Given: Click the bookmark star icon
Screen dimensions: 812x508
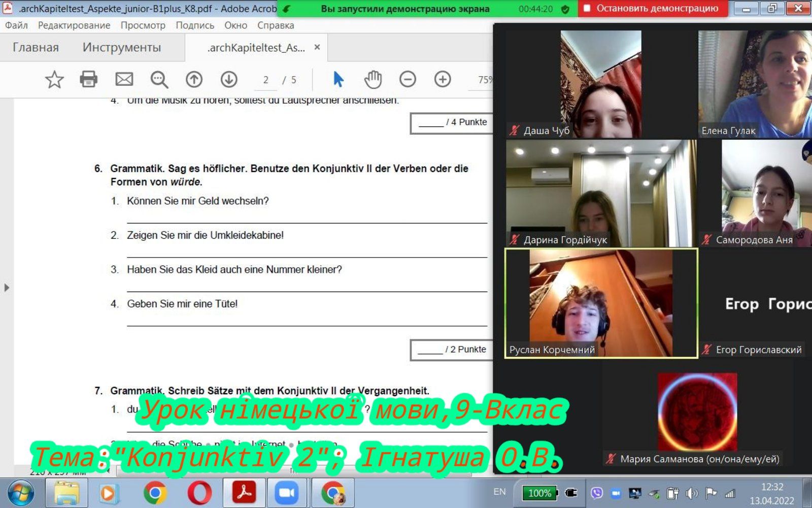Looking at the screenshot, I should tap(54, 79).
